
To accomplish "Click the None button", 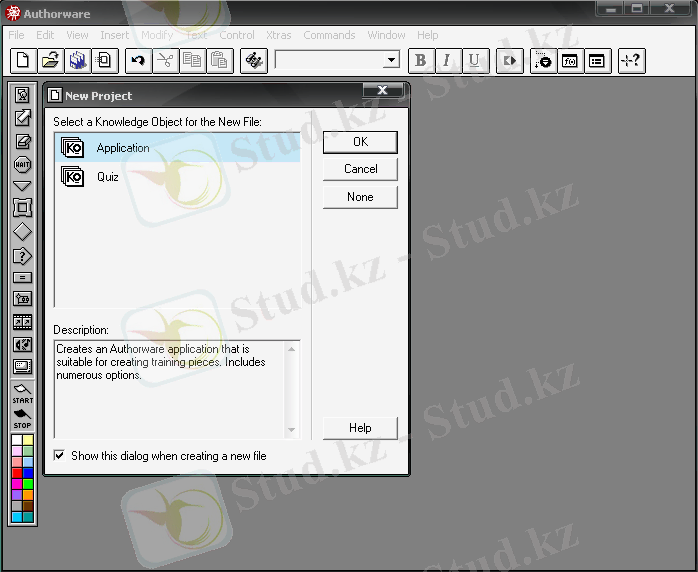I will pyautogui.click(x=360, y=197).
